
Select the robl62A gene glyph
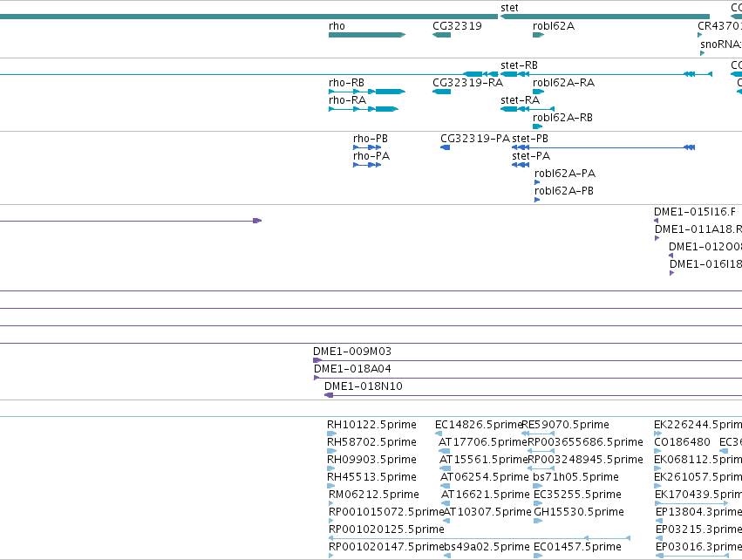pyautogui.click(x=539, y=35)
